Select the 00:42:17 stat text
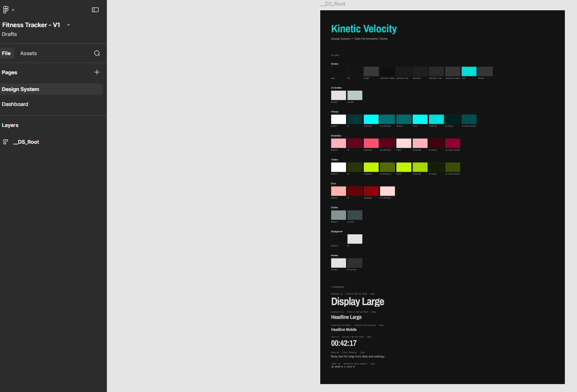Image resolution: width=577 pixels, height=392 pixels. point(344,343)
